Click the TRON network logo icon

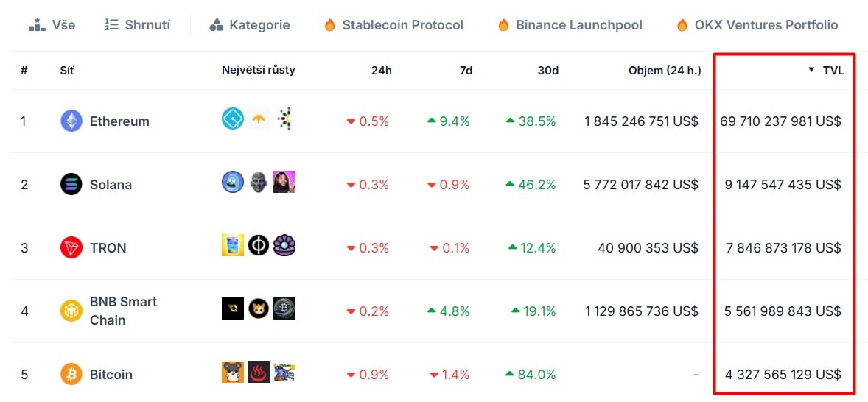[71, 247]
